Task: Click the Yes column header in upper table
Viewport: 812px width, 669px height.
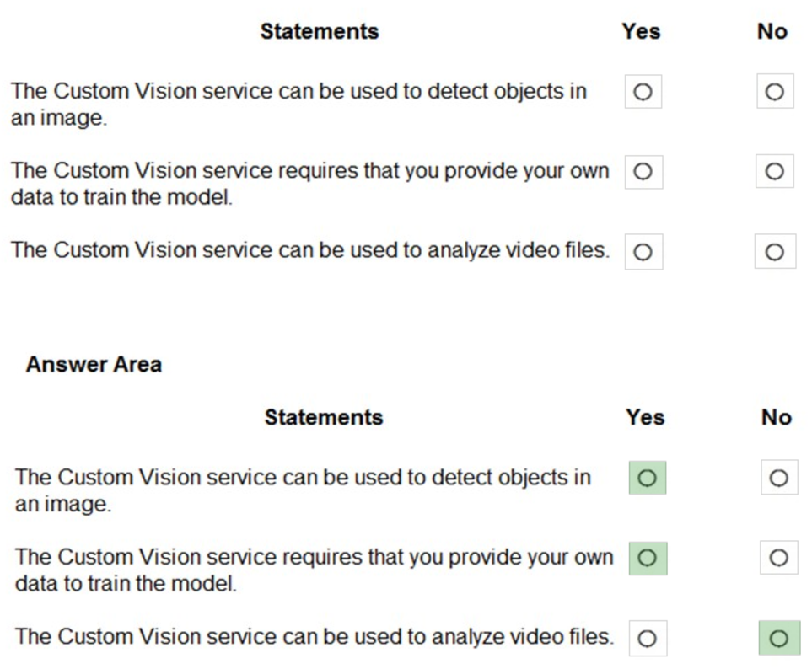Action: pos(641,32)
